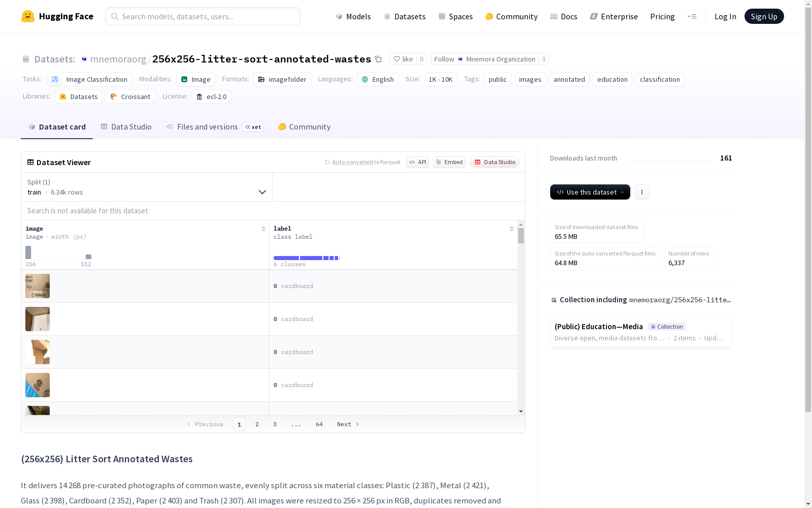The image size is (812, 508).
Task: Go to page 3 of the viewer
Action: tap(275, 424)
